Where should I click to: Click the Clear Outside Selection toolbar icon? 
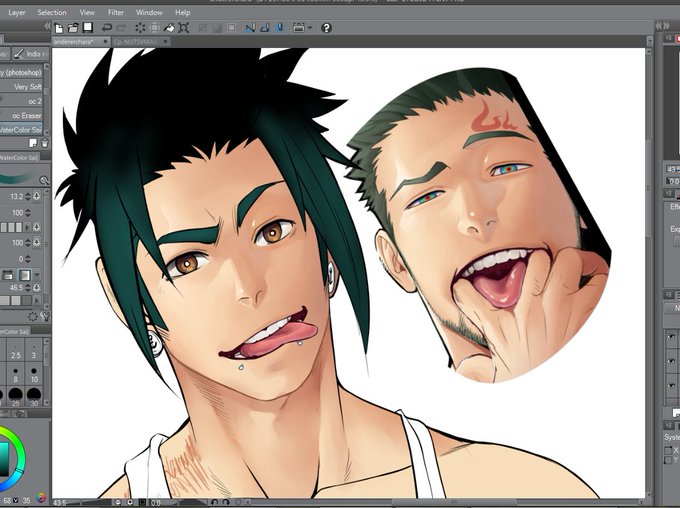(x=154, y=28)
